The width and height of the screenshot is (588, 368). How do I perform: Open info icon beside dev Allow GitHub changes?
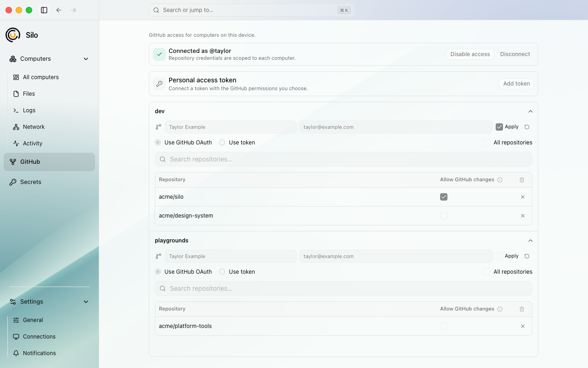pos(500,180)
